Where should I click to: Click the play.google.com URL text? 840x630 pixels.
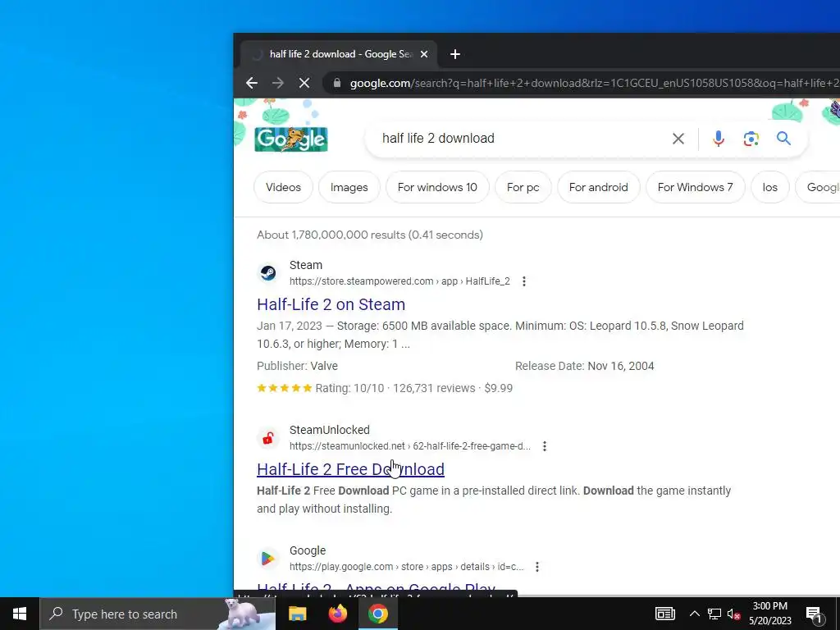coord(407,567)
